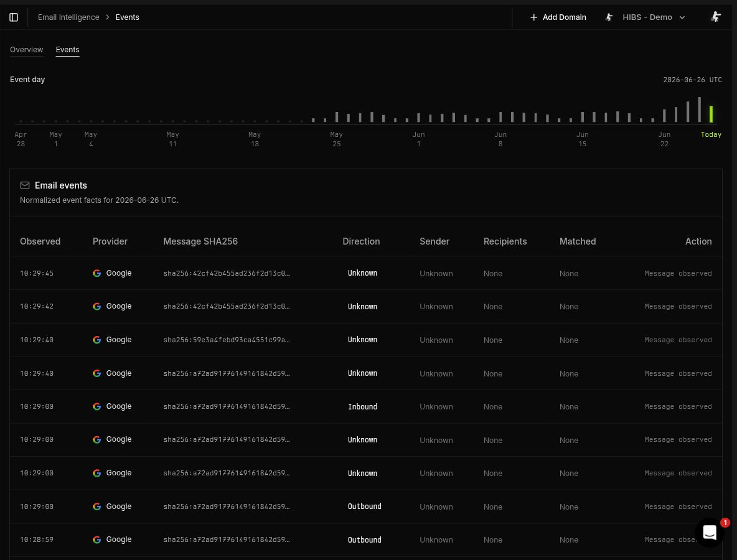Screen dimensions: 737x560
Task: Click Message observed in the 10:29:45 row
Action: (x=678, y=273)
